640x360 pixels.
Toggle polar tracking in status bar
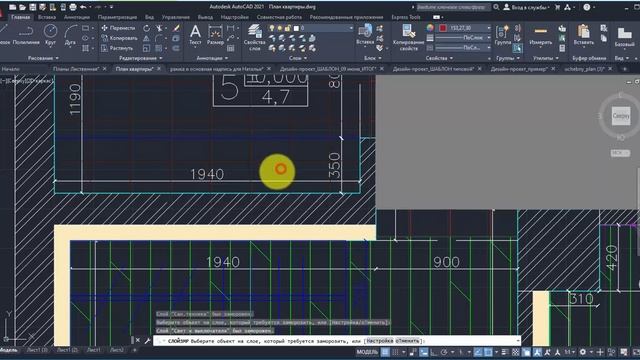coord(444,352)
